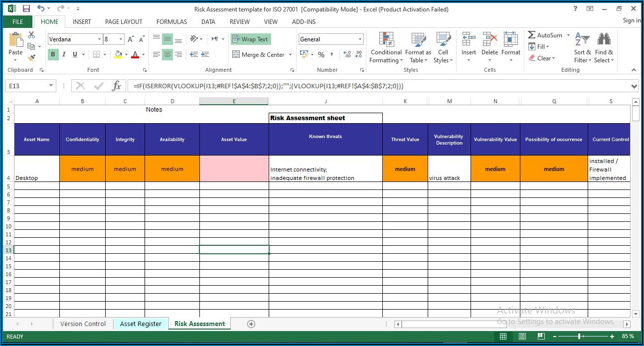Switch to Page Layout view in status bar
Screen dimensions: 644x346
tap(522, 337)
